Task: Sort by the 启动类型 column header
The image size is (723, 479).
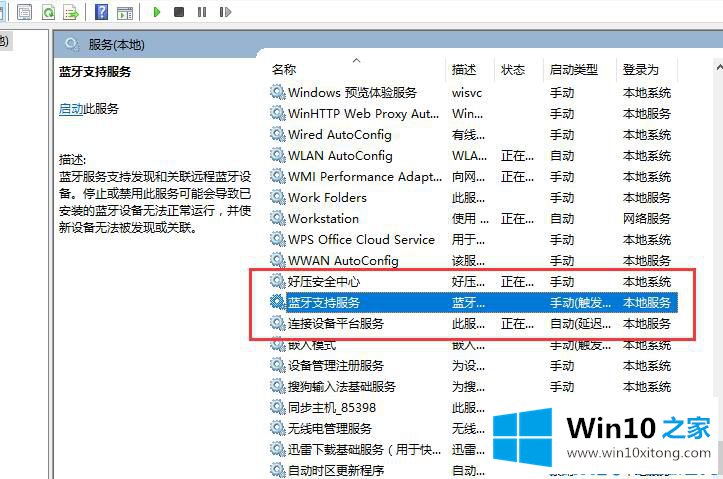Action: tap(573, 70)
